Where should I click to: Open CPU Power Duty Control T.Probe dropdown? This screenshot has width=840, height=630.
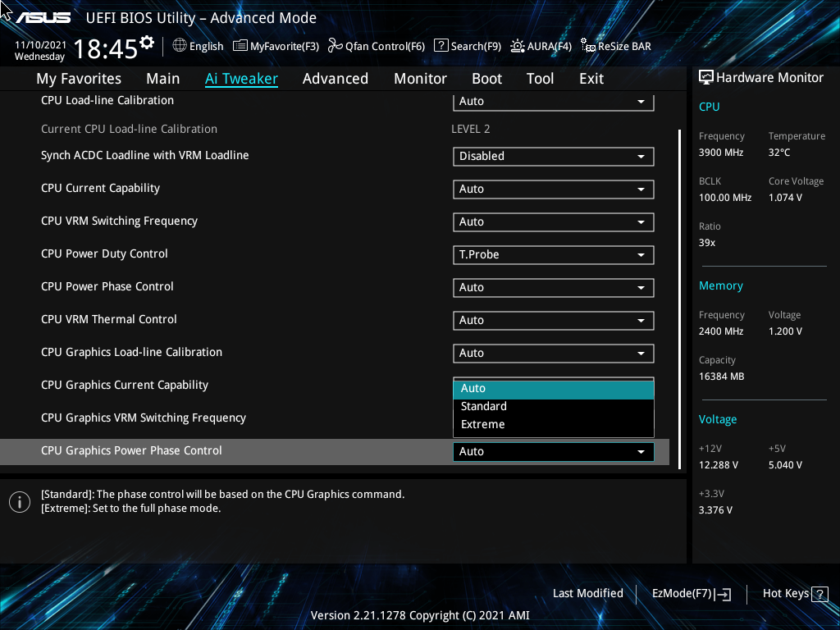(554, 255)
